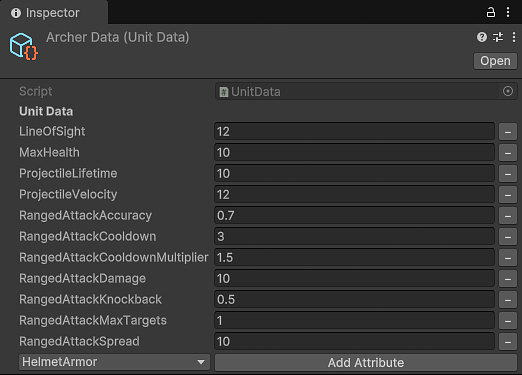This screenshot has height=375, width=522.
Task: Edit the RangedAttackKnockback value field
Action: click(x=354, y=299)
